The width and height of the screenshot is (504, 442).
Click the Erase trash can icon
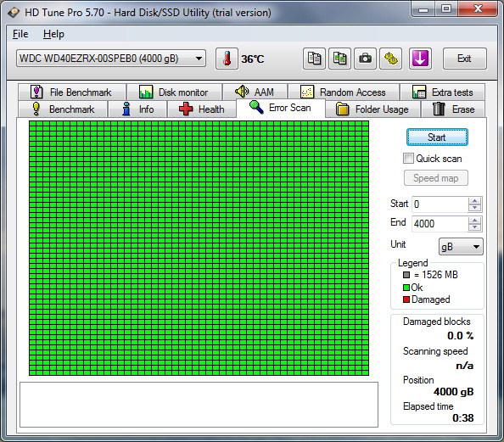pos(439,109)
